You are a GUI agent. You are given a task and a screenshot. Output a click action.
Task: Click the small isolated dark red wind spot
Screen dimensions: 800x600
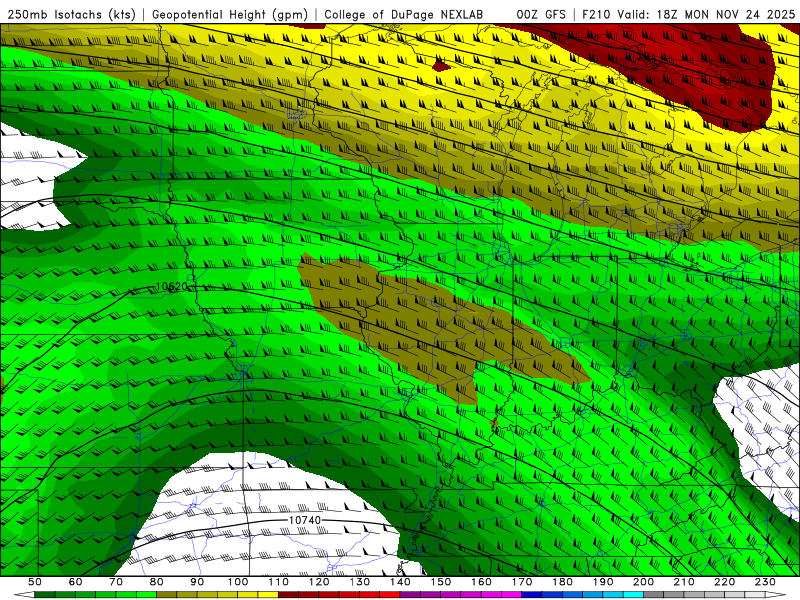point(441,66)
